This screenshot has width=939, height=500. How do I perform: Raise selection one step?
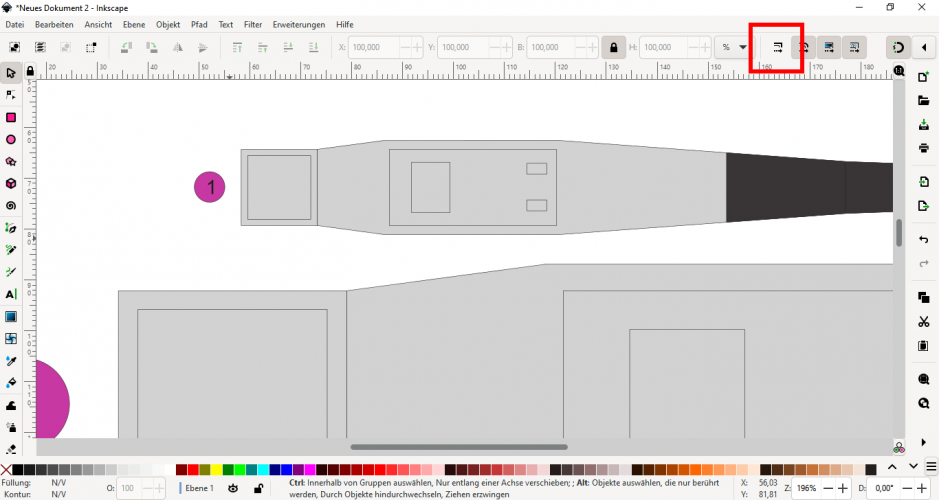click(x=263, y=47)
